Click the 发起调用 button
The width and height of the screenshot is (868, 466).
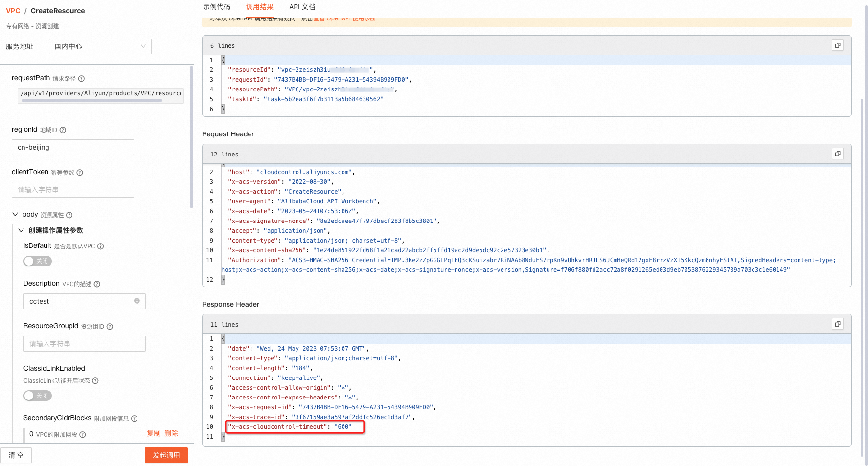pos(166,455)
